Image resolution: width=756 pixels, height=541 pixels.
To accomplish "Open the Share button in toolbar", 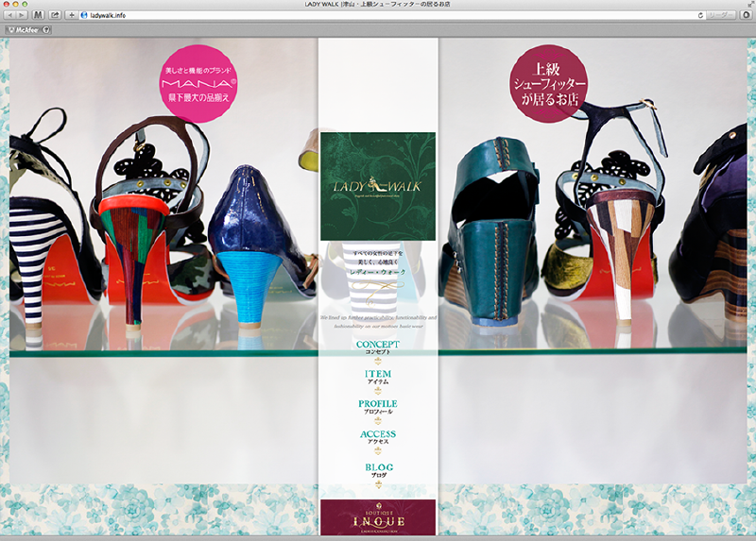I will [55, 16].
